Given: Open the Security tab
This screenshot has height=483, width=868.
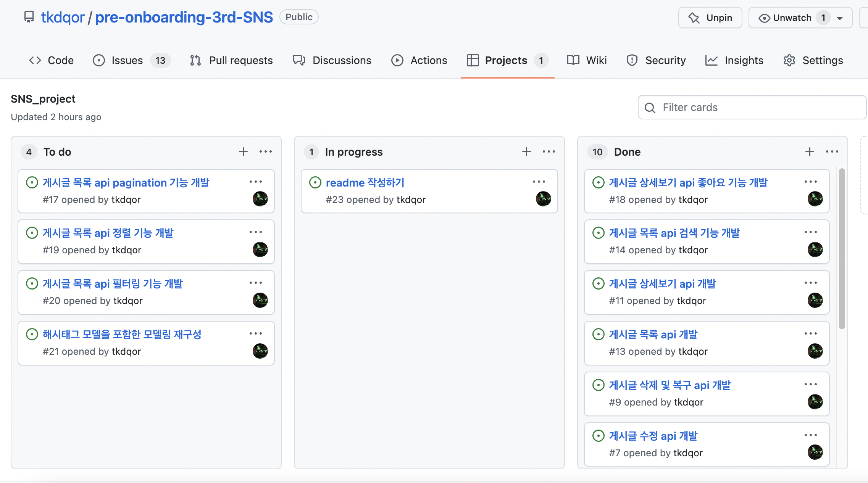Looking at the screenshot, I should [x=656, y=60].
